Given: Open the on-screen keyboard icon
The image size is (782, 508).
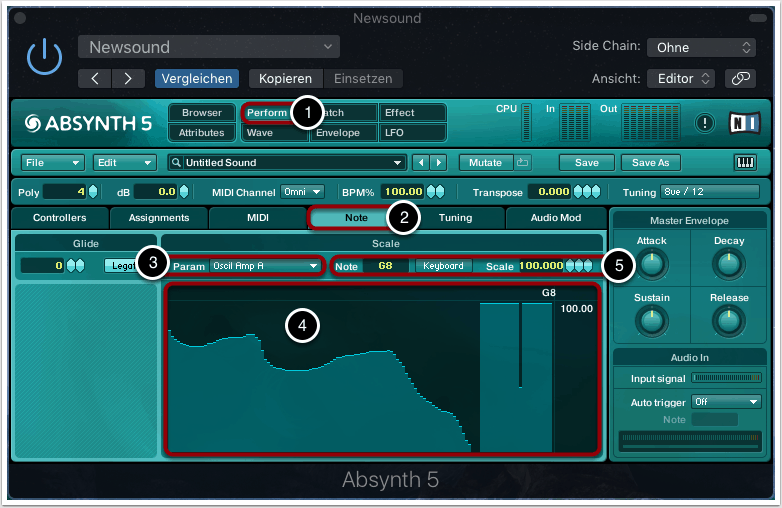Looking at the screenshot, I should (745, 162).
